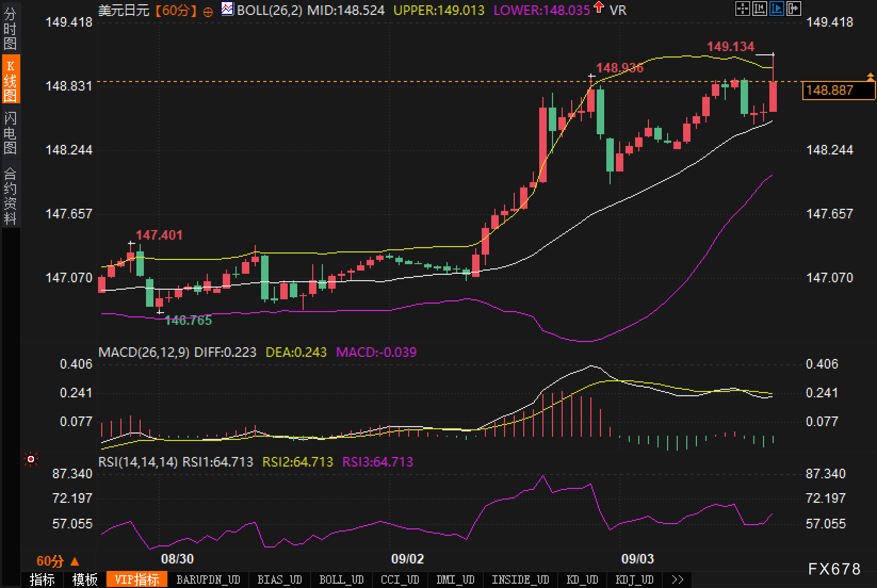The width and height of the screenshot is (877, 588).
Task: Open the 【60分】 timeframe selector in title
Action: click(175, 10)
